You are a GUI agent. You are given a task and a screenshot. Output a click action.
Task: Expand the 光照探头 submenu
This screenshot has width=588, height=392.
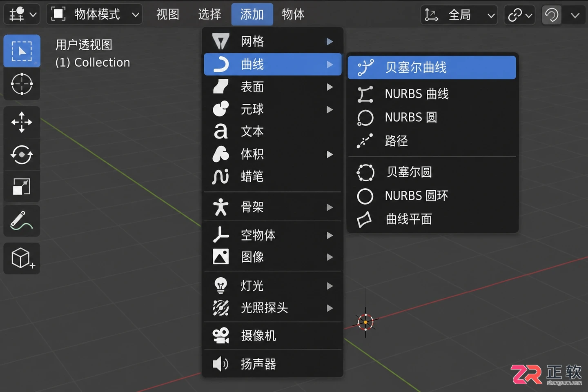[273, 308]
